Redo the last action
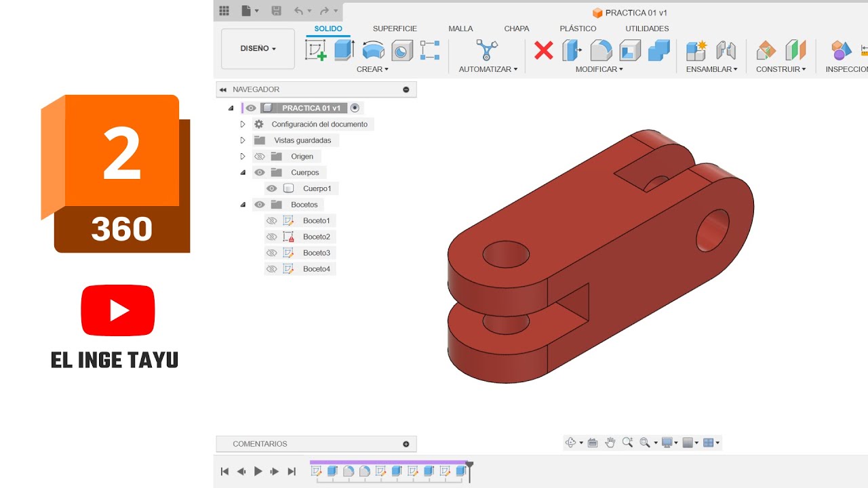Image resolution: width=868 pixels, height=488 pixels. (x=324, y=11)
